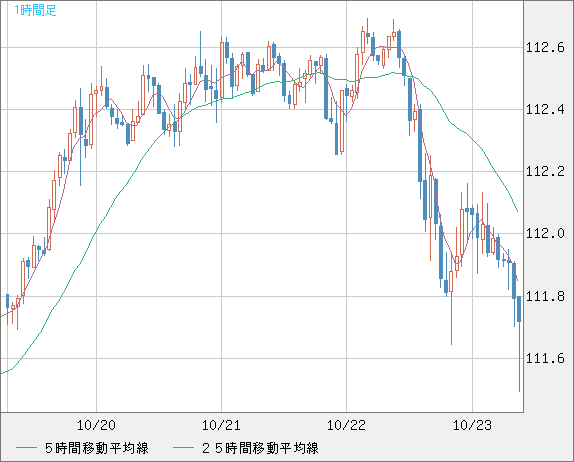The image size is (574, 462).
Task: Click the 10/23 date axis label
Action: click(472, 425)
